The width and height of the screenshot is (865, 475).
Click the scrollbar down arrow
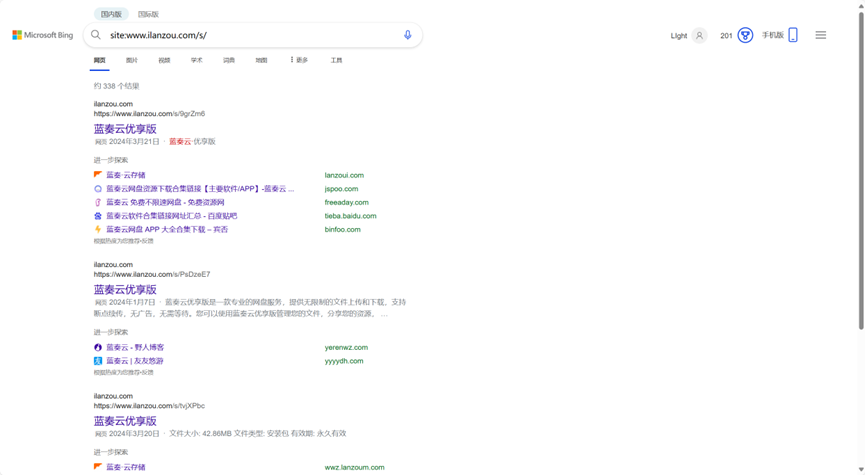point(861,469)
